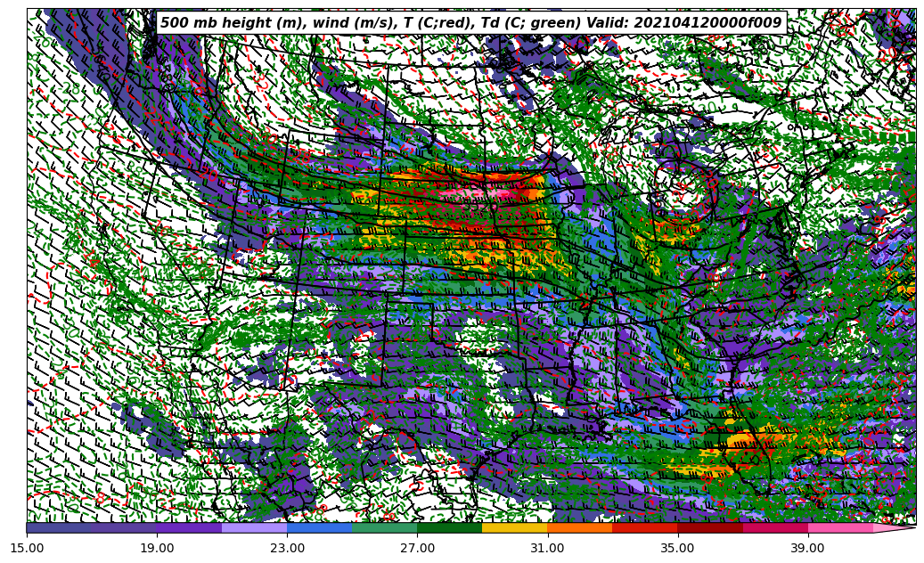Image resolution: width=924 pixels, height=563 pixels.
Task: Click the 23.00 colorbar tick label
Action: [x=288, y=548]
